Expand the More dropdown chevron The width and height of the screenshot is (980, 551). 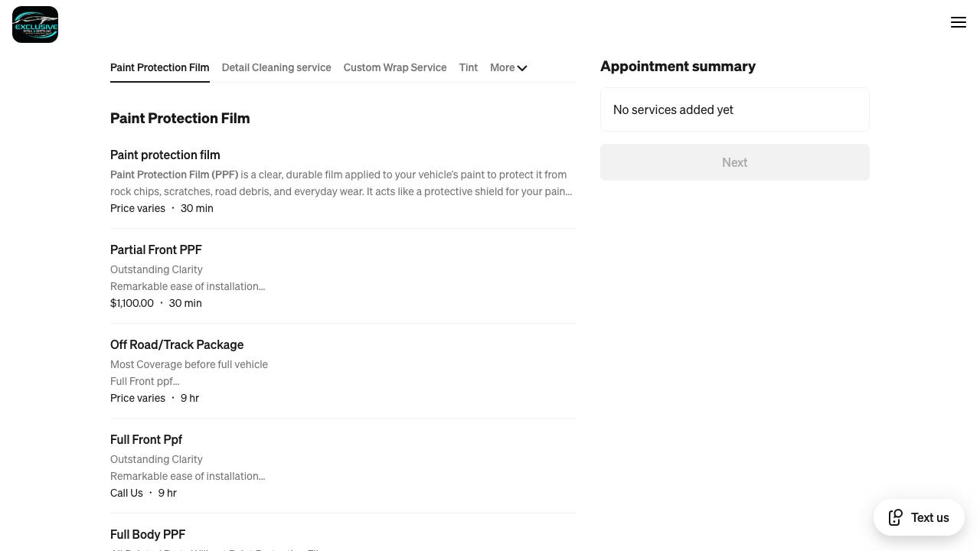(x=522, y=68)
